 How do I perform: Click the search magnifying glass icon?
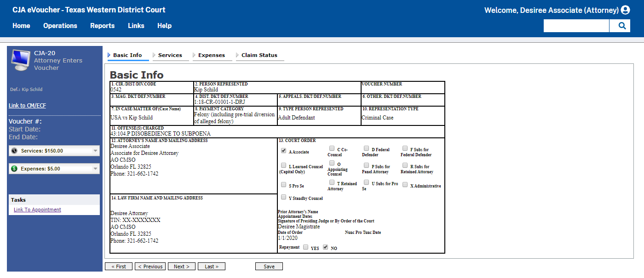pyautogui.click(x=620, y=26)
